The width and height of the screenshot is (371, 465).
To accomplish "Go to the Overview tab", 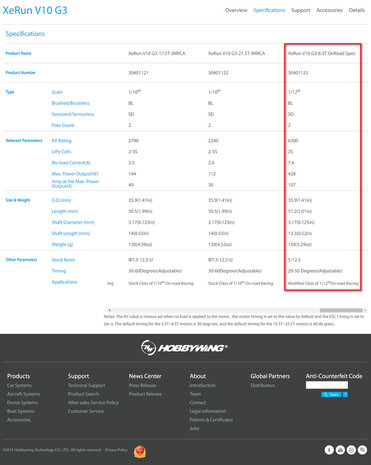I will point(236,10).
